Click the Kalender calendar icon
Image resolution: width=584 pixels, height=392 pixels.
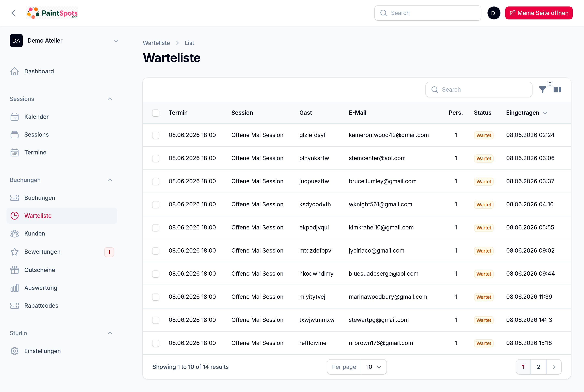click(x=15, y=117)
